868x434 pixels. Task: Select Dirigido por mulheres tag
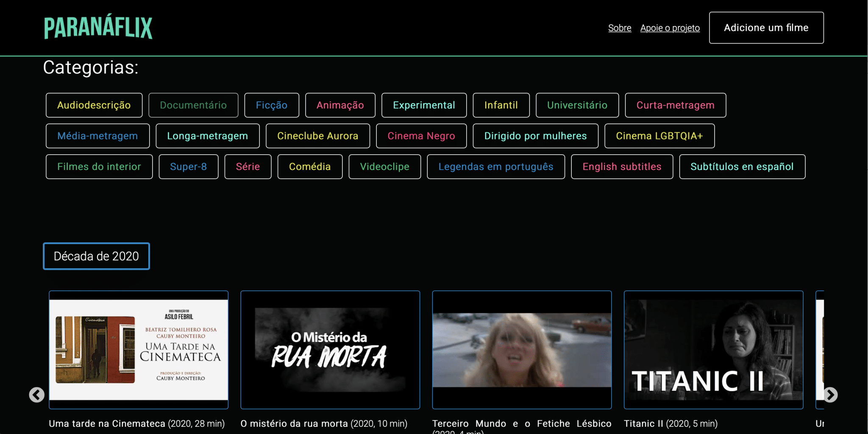[x=536, y=136]
